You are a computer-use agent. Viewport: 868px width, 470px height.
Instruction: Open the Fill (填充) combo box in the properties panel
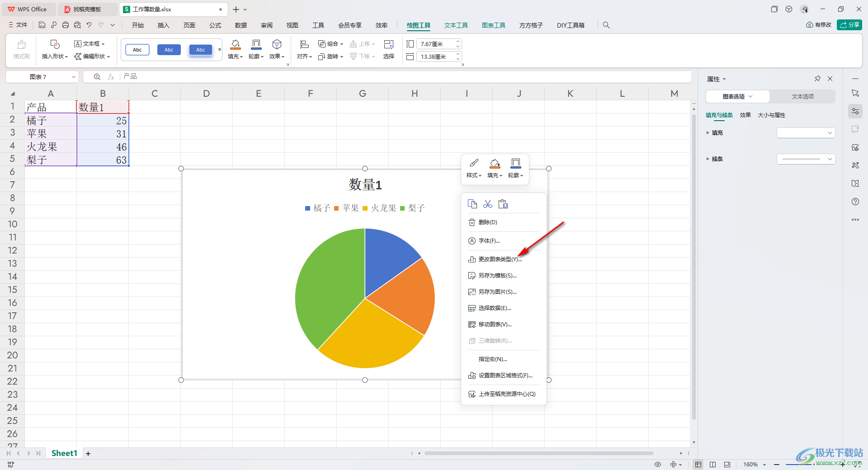[x=806, y=133]
